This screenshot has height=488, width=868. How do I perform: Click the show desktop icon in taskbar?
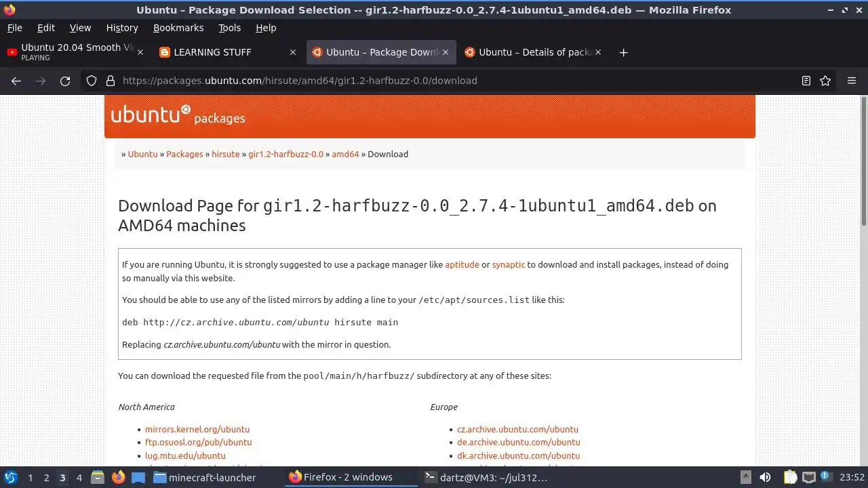click(x=138, y=477)
